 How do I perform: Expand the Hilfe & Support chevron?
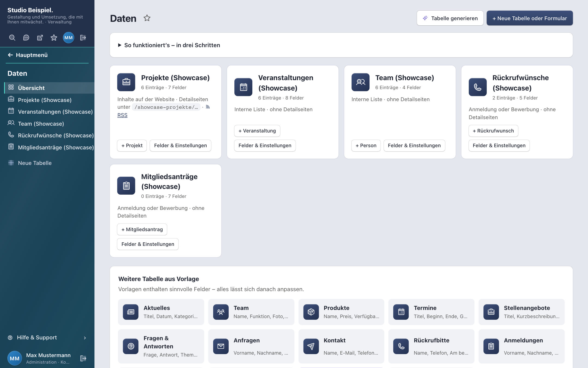point(85,338)
